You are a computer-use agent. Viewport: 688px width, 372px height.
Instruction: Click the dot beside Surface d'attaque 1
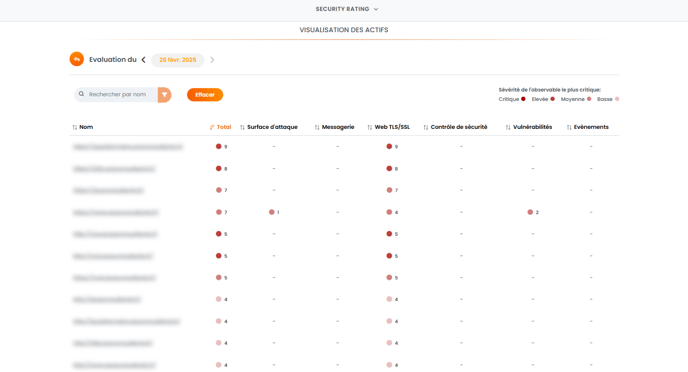tap(272, 212)
